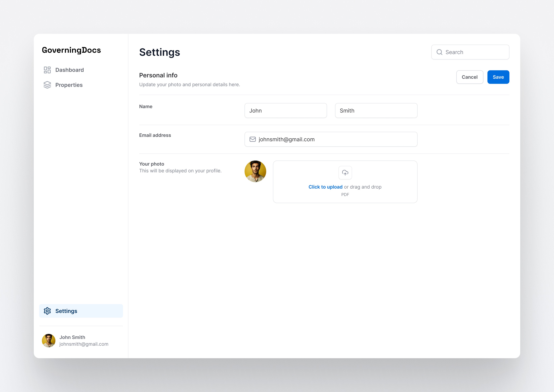This screenshot has height=392, width=554.
Task: Go to the Properties page
Action: click(69, 85)
